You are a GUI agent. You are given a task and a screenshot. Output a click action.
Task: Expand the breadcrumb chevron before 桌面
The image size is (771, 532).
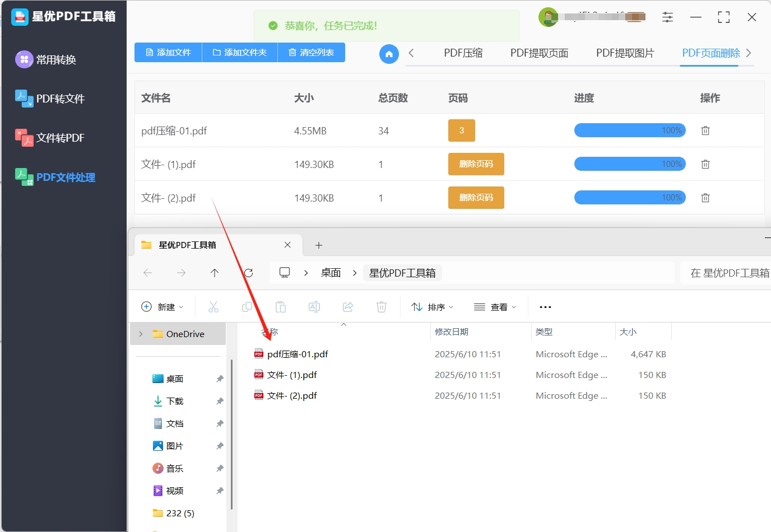306,273
